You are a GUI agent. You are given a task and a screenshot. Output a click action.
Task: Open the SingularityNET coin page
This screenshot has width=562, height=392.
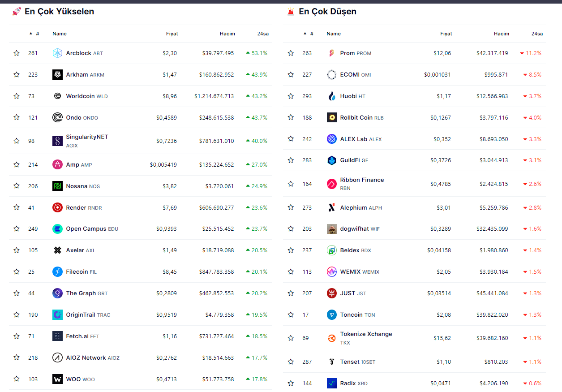[87, 137]
